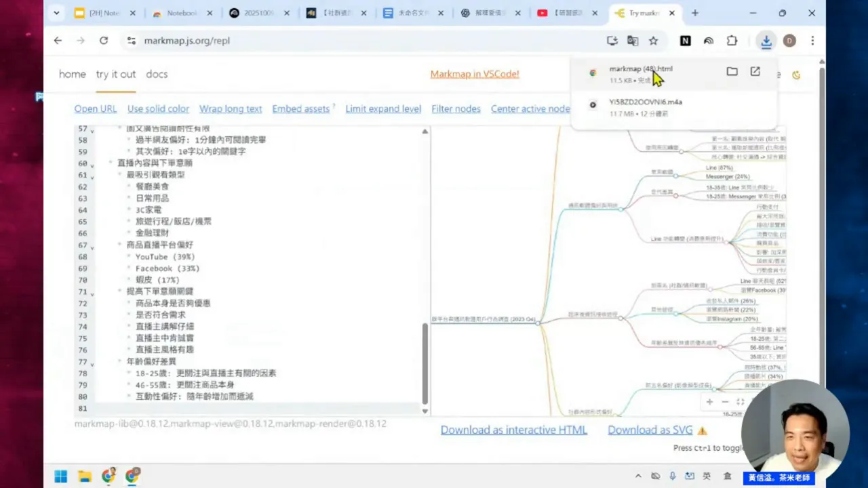The width and height of the screenshot is (868, 488).
Task: Zoom in the mindmap with plus icon
Action: tap(709, 402)
